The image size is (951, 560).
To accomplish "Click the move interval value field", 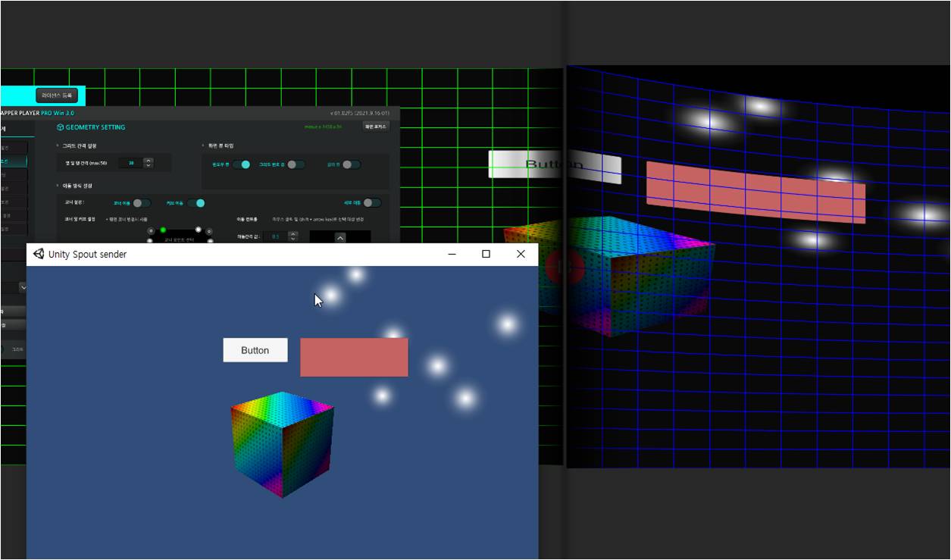I will tap(275, 237).
